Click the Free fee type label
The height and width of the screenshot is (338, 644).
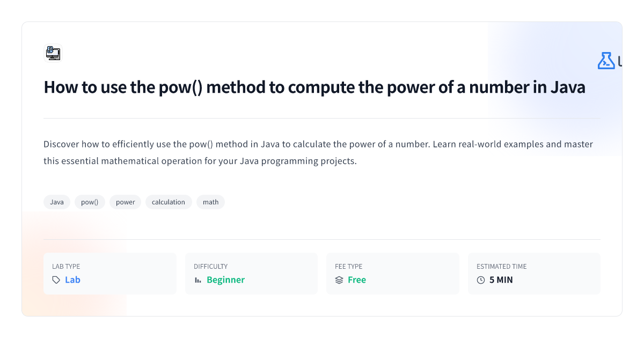pos(357,280)
